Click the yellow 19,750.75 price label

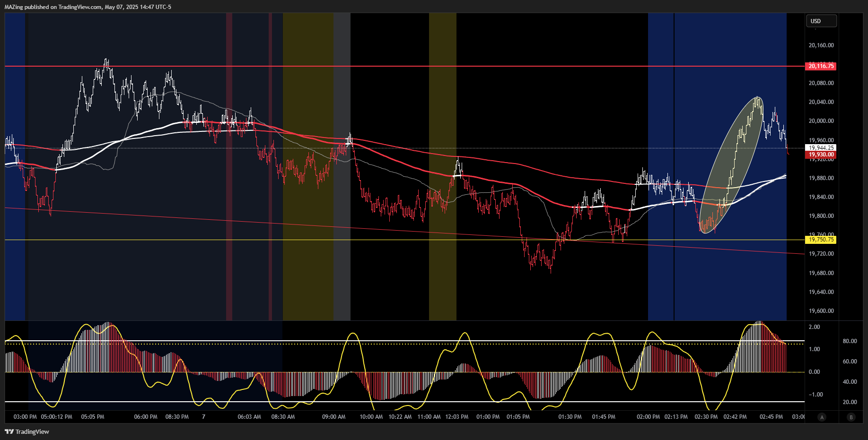[x=821, y=240]
